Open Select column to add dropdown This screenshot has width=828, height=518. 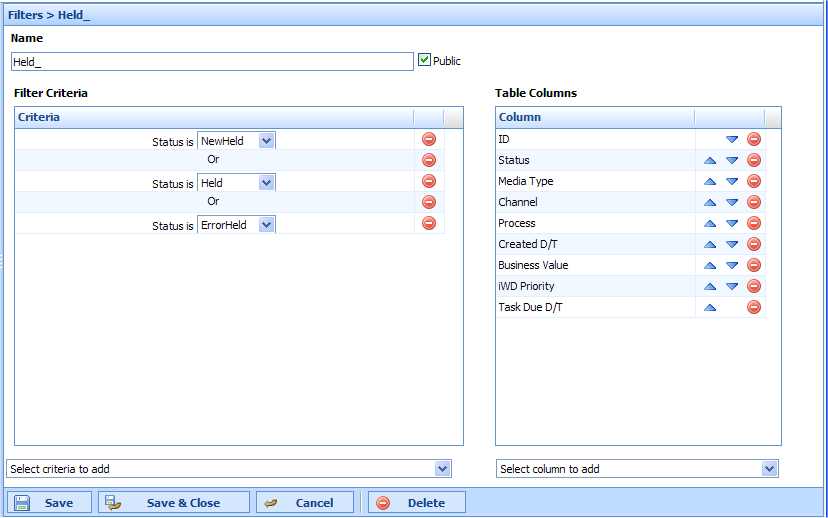coord(769,468)
